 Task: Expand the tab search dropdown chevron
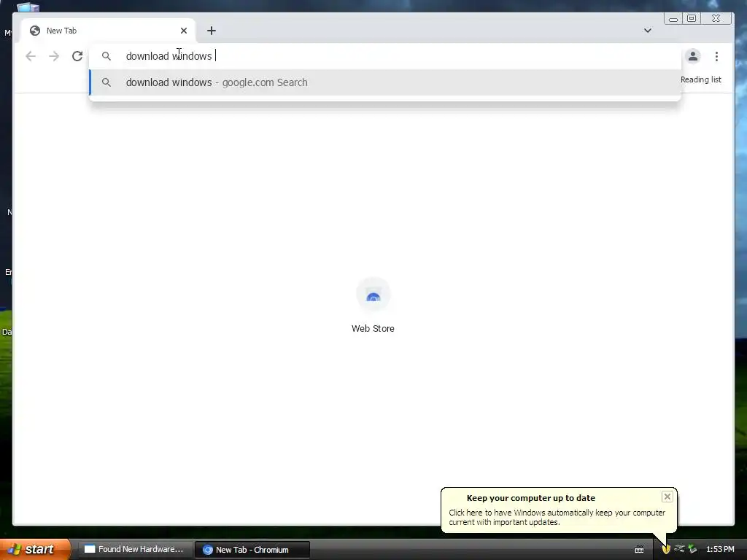click(648, 31)
